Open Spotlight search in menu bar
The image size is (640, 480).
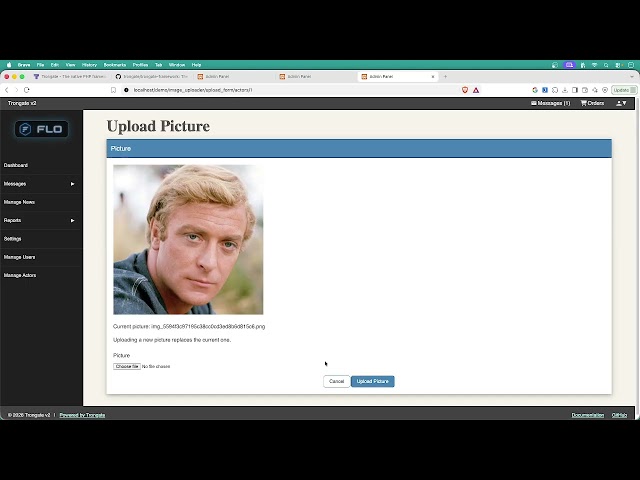(606, 65)
